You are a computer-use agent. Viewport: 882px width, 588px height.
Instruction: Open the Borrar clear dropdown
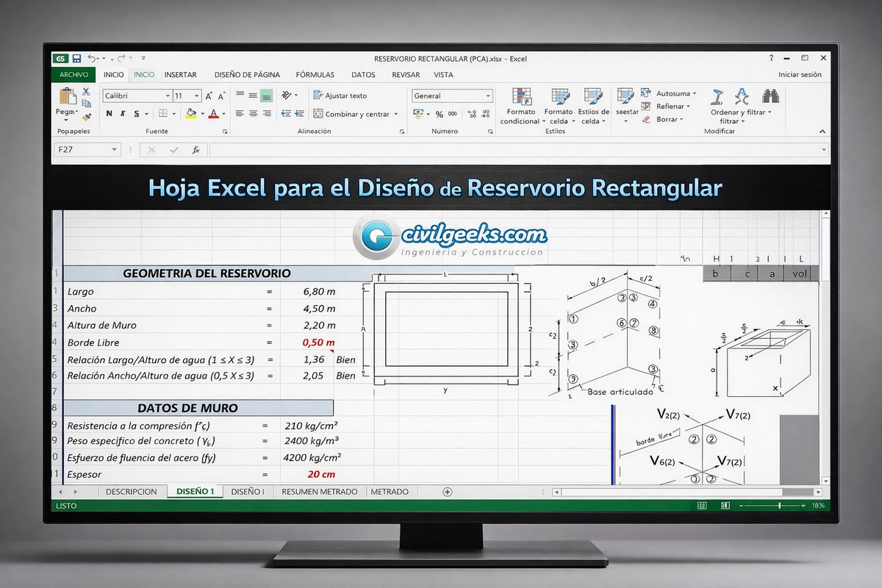(681, 119)
